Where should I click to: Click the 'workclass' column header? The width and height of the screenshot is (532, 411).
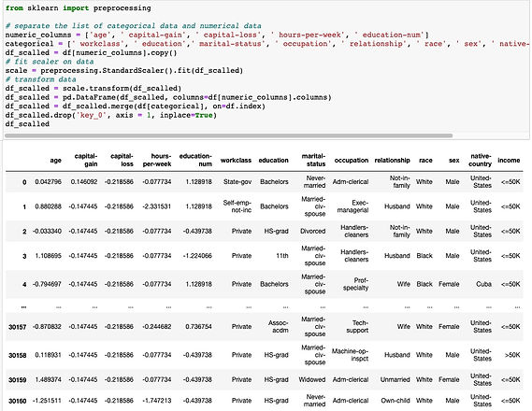pyautogui.click(x=236, y=161)
